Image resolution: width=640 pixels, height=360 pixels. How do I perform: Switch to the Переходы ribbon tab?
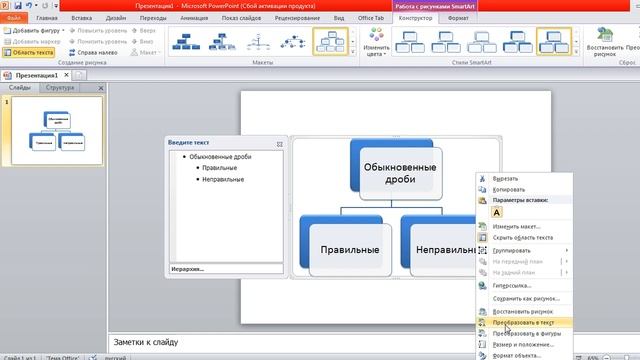click(x=153, y=18)
